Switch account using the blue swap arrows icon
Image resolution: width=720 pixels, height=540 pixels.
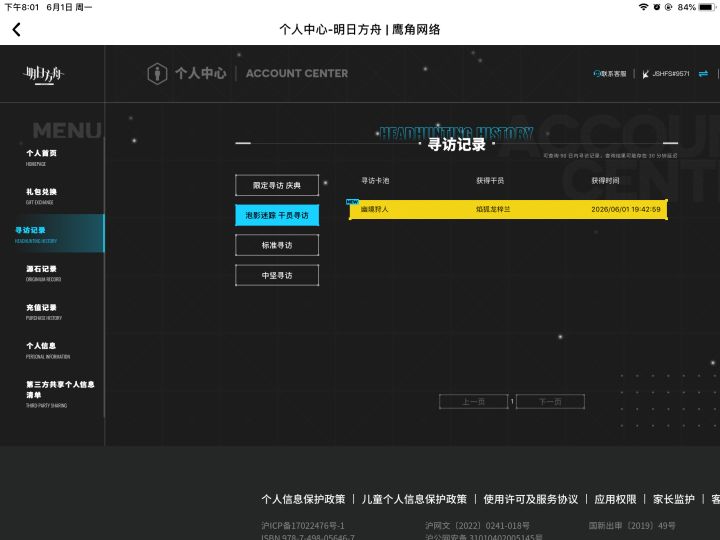pyautogui.click(x=703, y=73)
